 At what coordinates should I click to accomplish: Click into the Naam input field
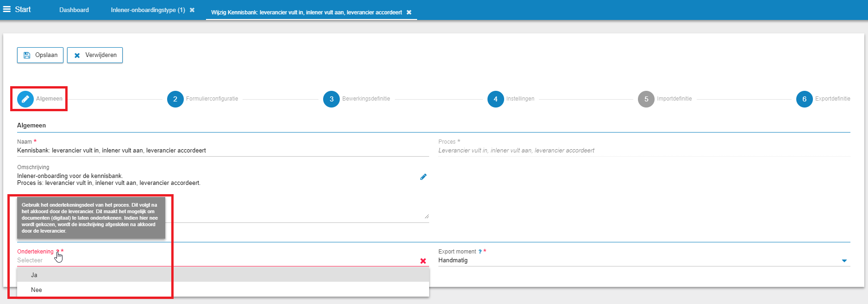(x=223, y=151)
